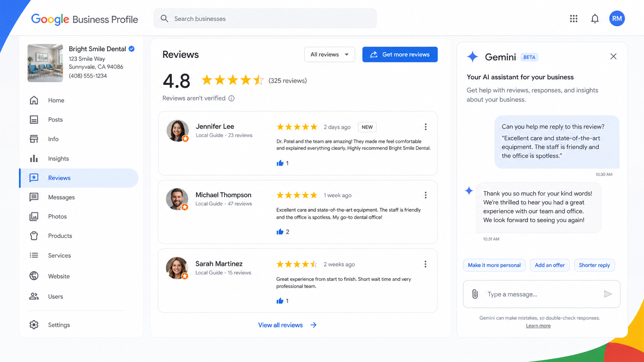Click the search magnifier icon
This screenshot has height=362, width=644.
164,18
